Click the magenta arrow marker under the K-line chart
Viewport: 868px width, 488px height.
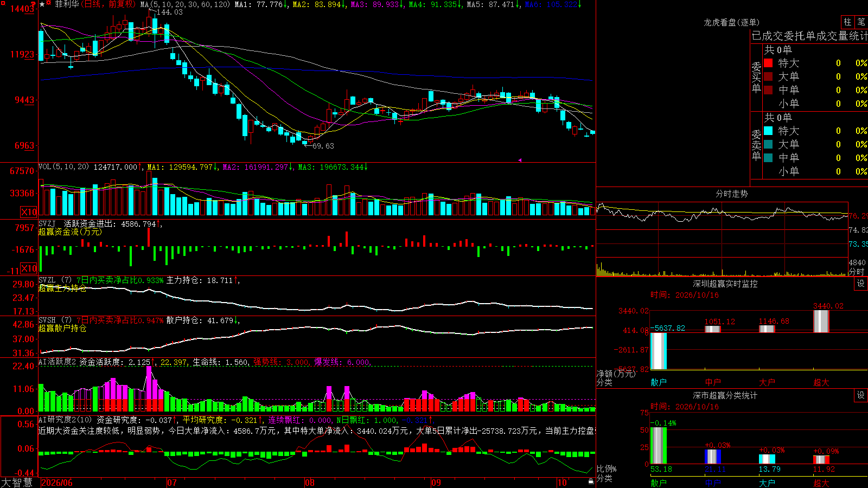coord(520,160)
